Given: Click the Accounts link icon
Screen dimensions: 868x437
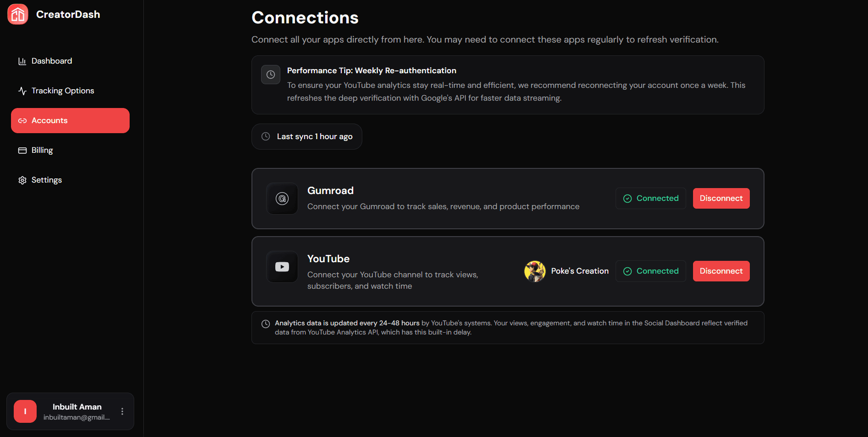Looking at the screenshot, I should 22,121.
